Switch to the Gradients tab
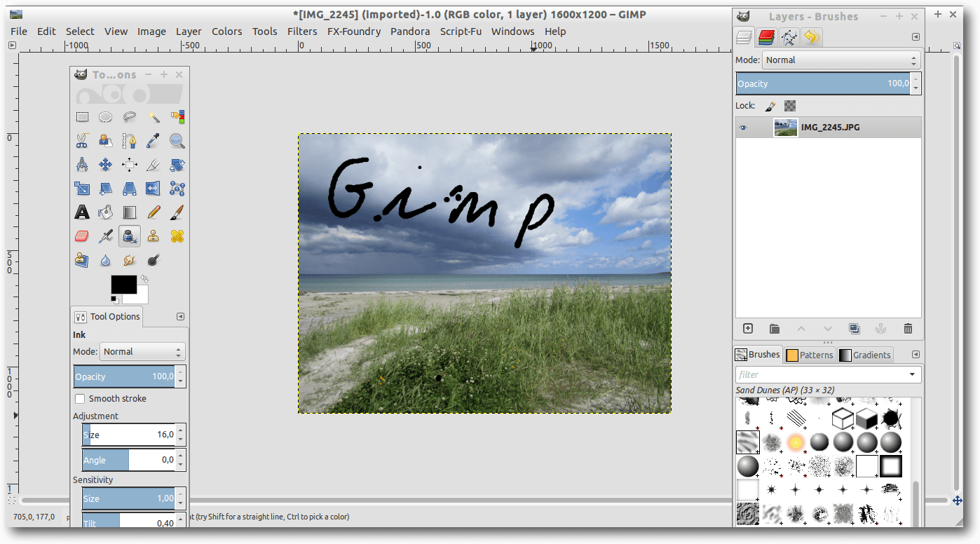 [x=865, y=355]
